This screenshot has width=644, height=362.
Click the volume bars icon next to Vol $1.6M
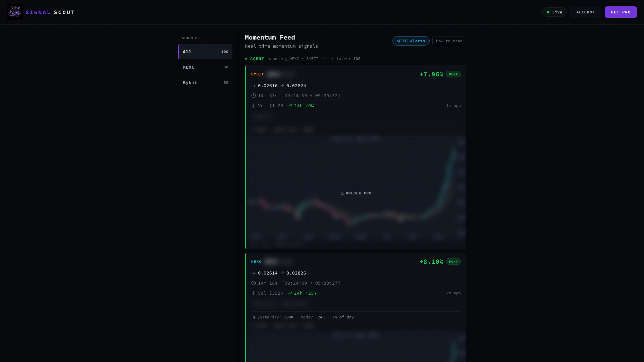[254, 106]
